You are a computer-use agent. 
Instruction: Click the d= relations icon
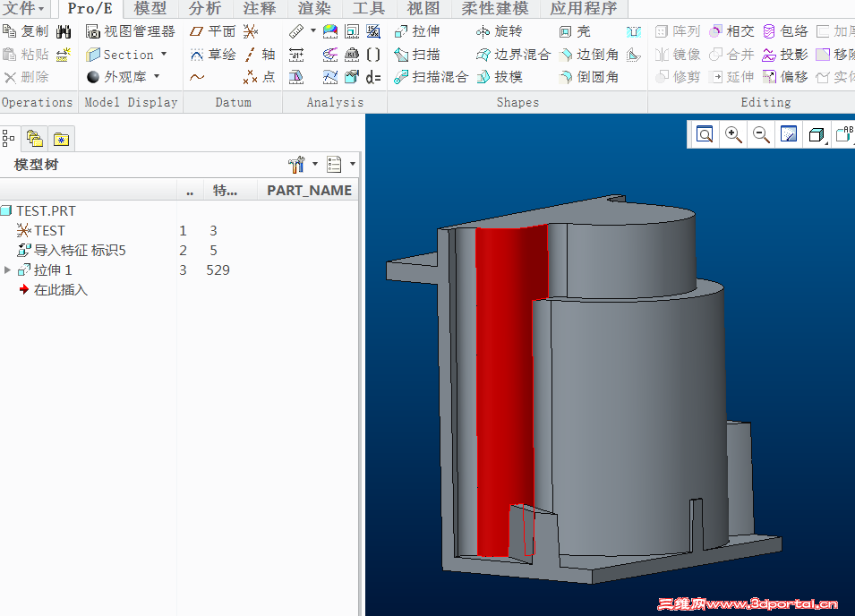(x=373, y=77)
